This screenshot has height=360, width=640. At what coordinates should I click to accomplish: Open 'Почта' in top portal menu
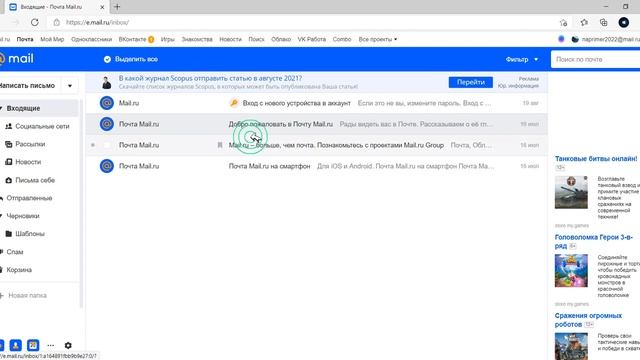click(x=25, y=39)
